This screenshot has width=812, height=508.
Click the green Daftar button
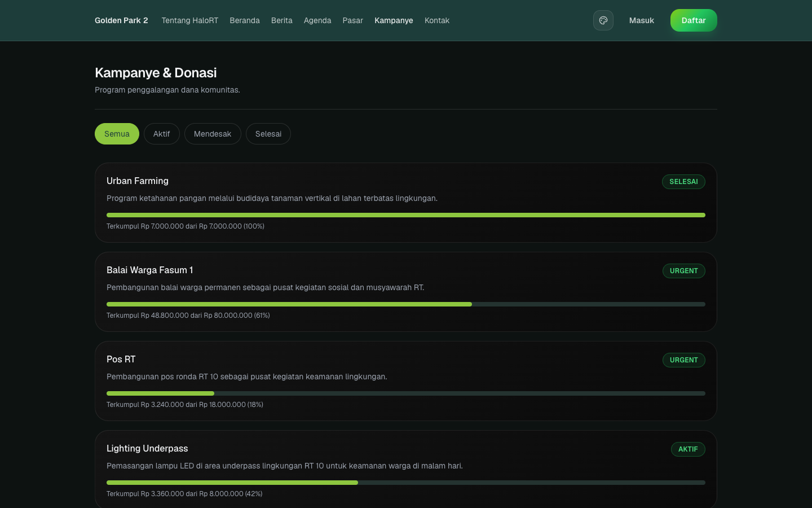click(694, 20)
